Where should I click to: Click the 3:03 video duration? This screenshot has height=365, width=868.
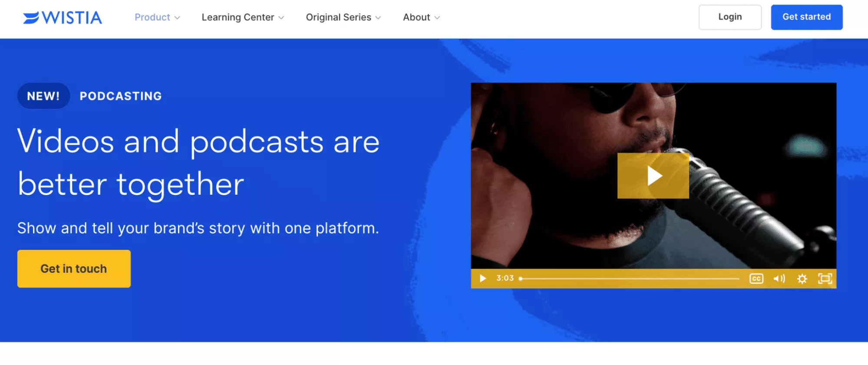pyautogui.click(x=505, y=278)
